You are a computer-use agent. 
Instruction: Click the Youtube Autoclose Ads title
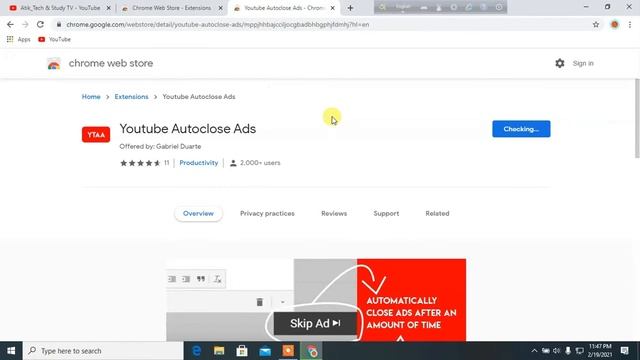tap(188, 129)
